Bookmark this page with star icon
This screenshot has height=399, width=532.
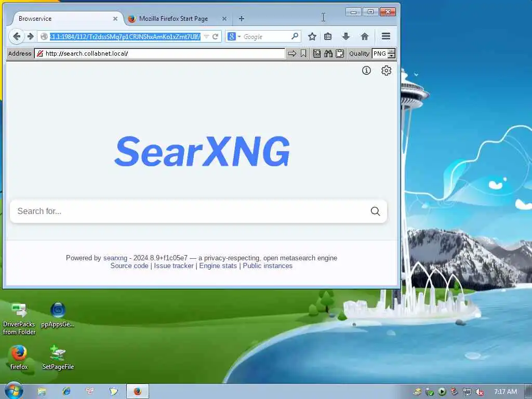312,36
